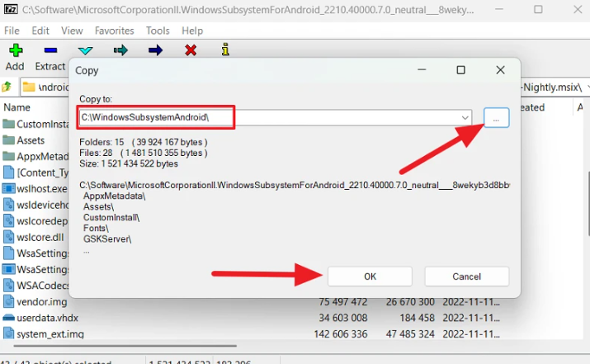Open the Edit menu
Viewport: 590px width, 364px height.
pos(40,31)
